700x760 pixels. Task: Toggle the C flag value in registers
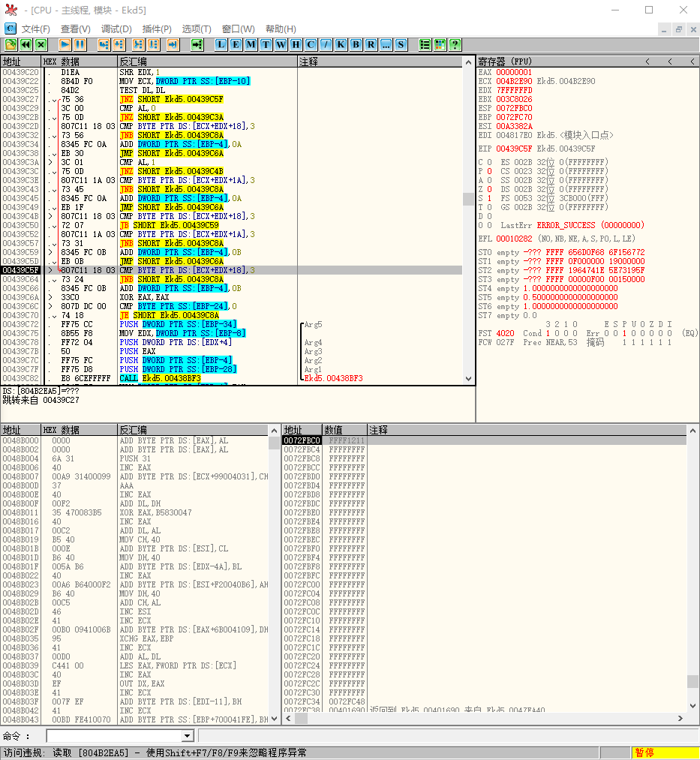click(489, 162)
